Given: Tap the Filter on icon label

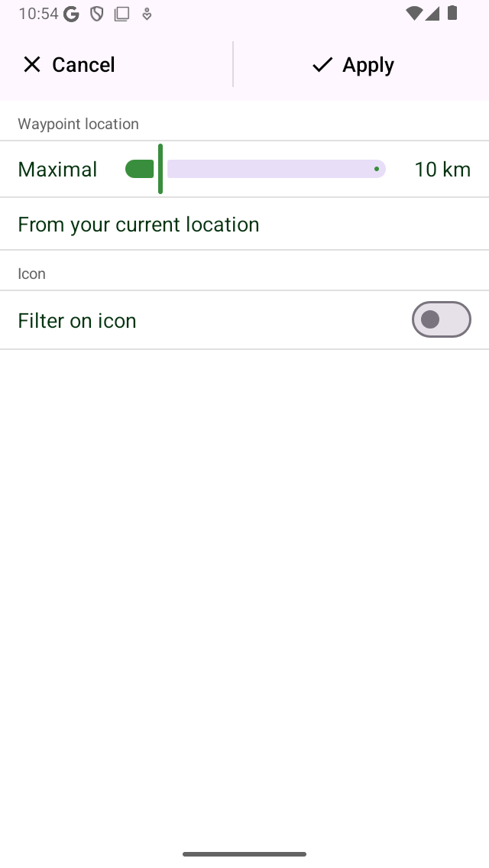Looking at the screenshot, I should (x=77, y=320).
